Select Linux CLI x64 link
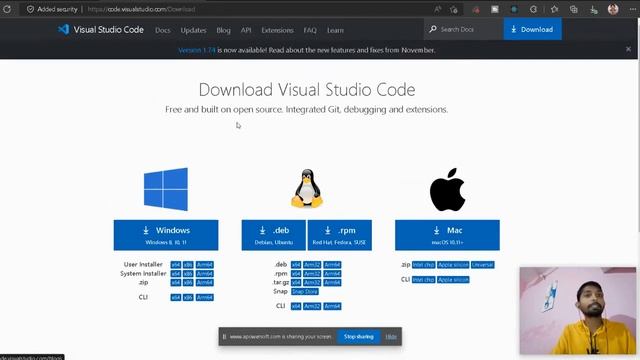640x360 pixels. pyautogui.click(x=296, y=306)
